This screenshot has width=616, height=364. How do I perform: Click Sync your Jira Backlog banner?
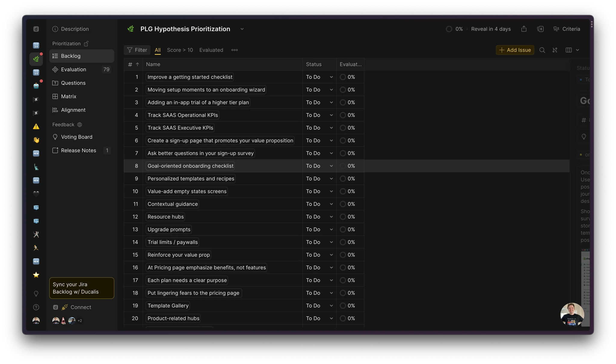click(x=82, y=288)
